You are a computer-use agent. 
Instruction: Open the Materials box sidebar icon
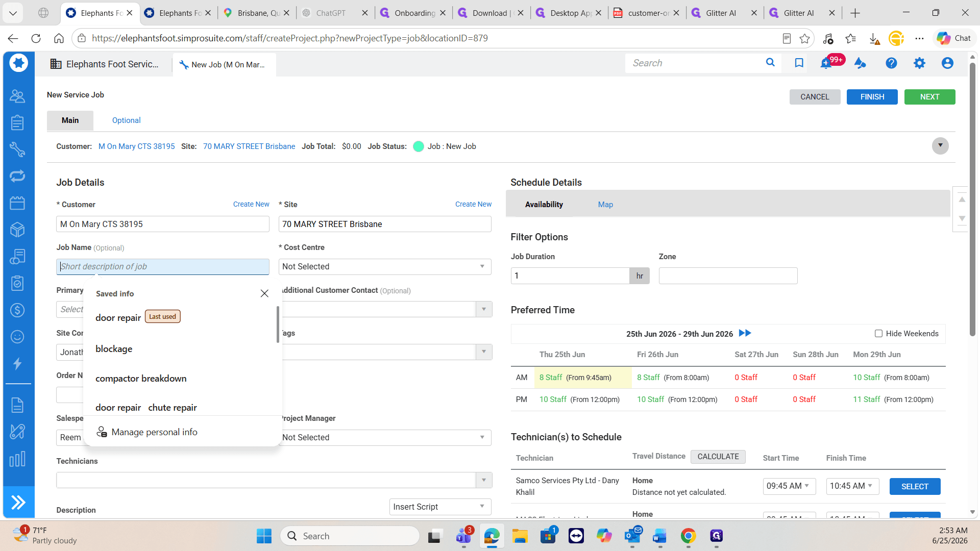17,230
